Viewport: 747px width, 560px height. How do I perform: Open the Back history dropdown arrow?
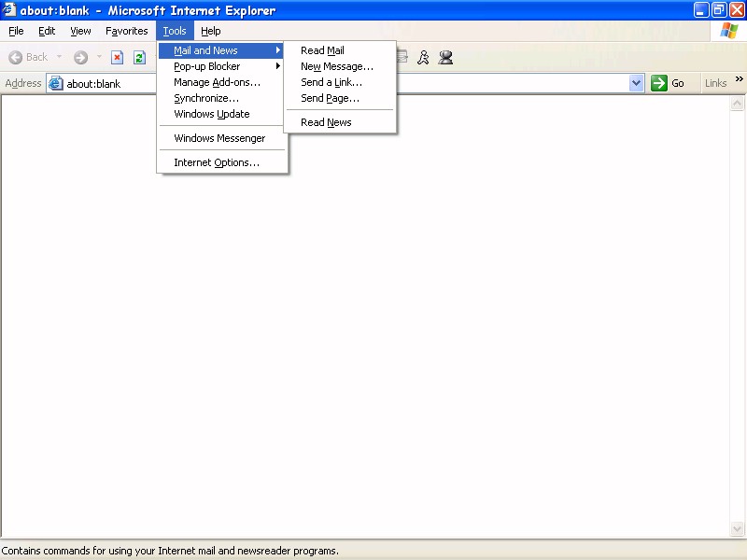[x=59, y=57]
